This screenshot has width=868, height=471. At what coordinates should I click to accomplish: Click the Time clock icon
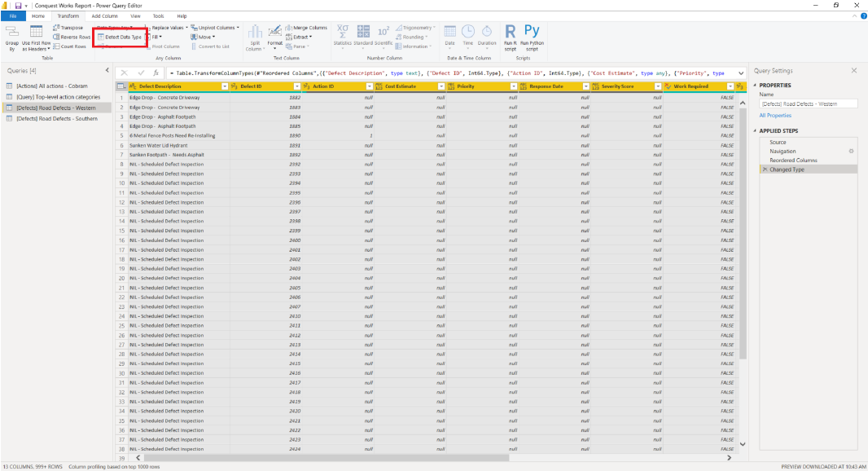tap(467, 31)
